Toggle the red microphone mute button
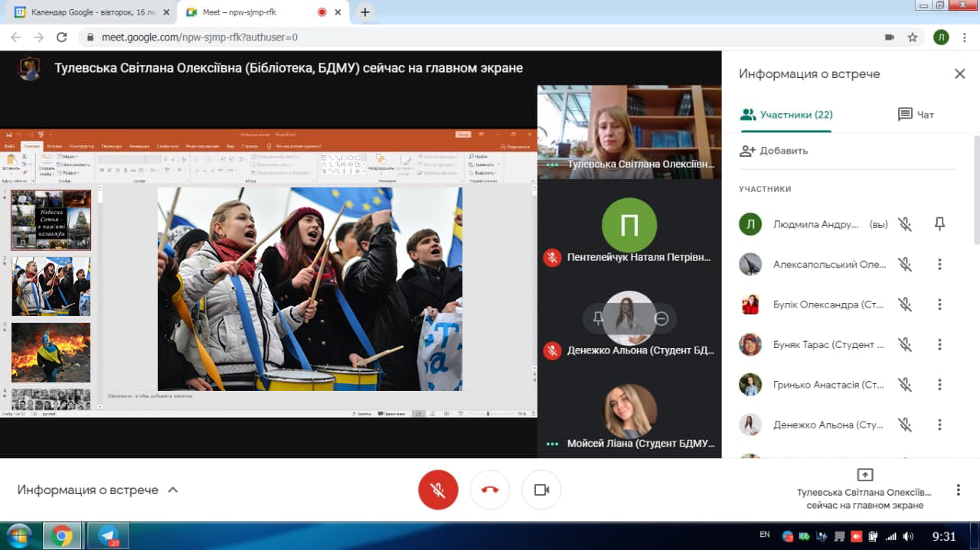This screenshot has height=550, width=980. [438, 490]
